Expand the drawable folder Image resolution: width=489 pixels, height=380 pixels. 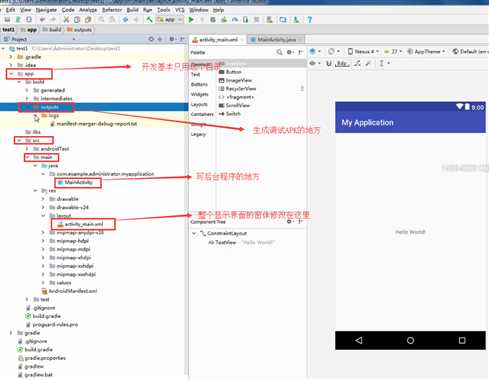[x=43, y=199]
